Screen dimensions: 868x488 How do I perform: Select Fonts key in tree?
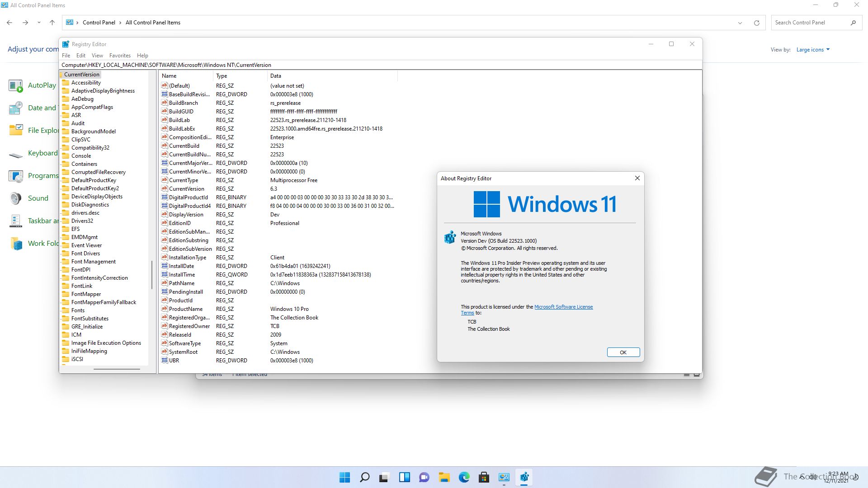(78, 310)
